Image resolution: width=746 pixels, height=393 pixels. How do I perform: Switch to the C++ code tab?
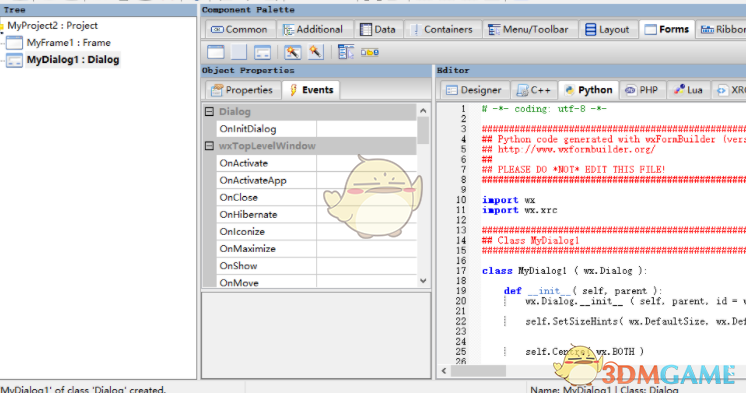tap(534, 90)
